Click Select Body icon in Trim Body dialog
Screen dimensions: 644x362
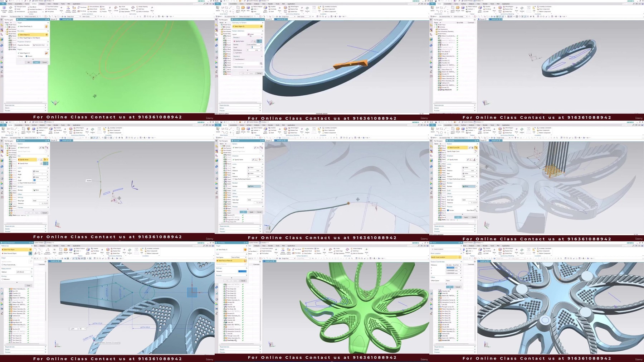point(245,250)
